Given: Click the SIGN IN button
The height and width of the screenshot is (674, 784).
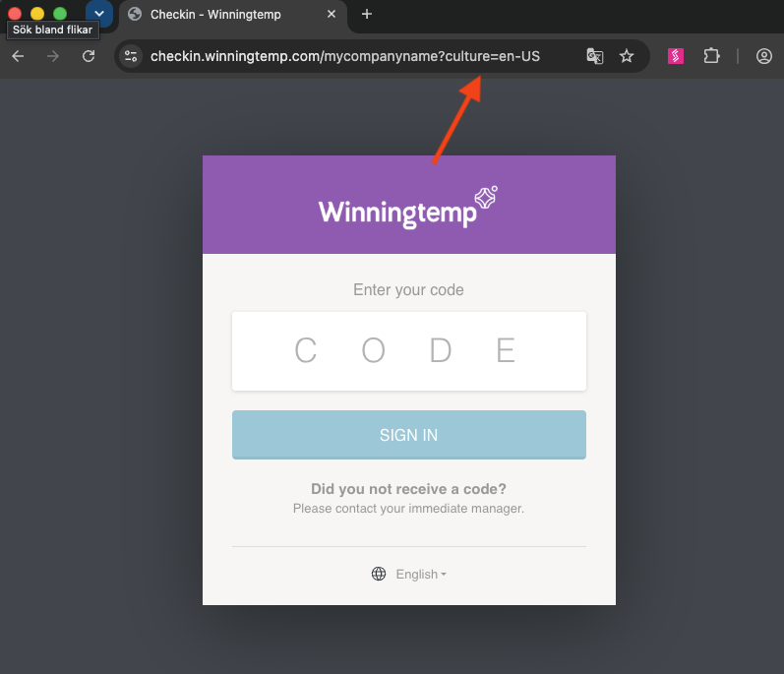Looking at the screenshot, I should [409, 435].
